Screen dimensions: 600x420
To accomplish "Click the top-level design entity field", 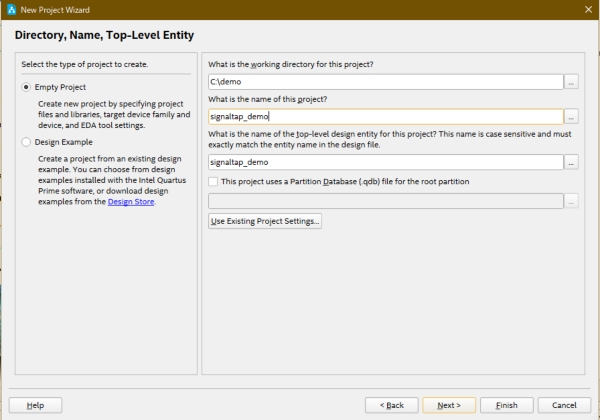I will pos(384,161).
